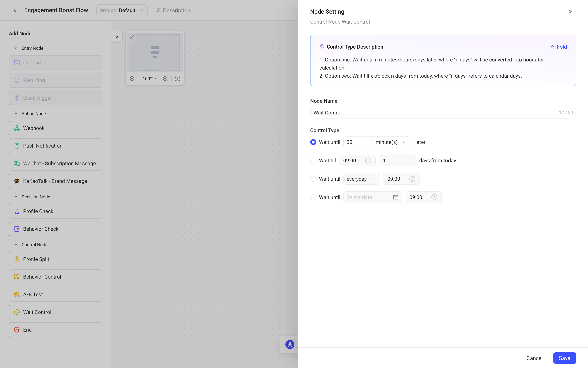Viewport: 588px width, 368px height.
Task: Fold the Control Type Description box
Action: click(x=559, y=47)
